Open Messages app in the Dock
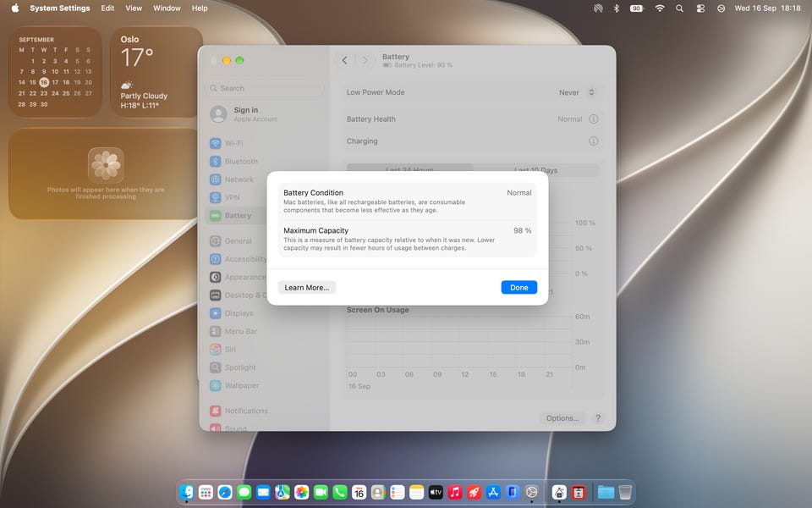Viewport: 812px width, 508px height. coord(244,492)
